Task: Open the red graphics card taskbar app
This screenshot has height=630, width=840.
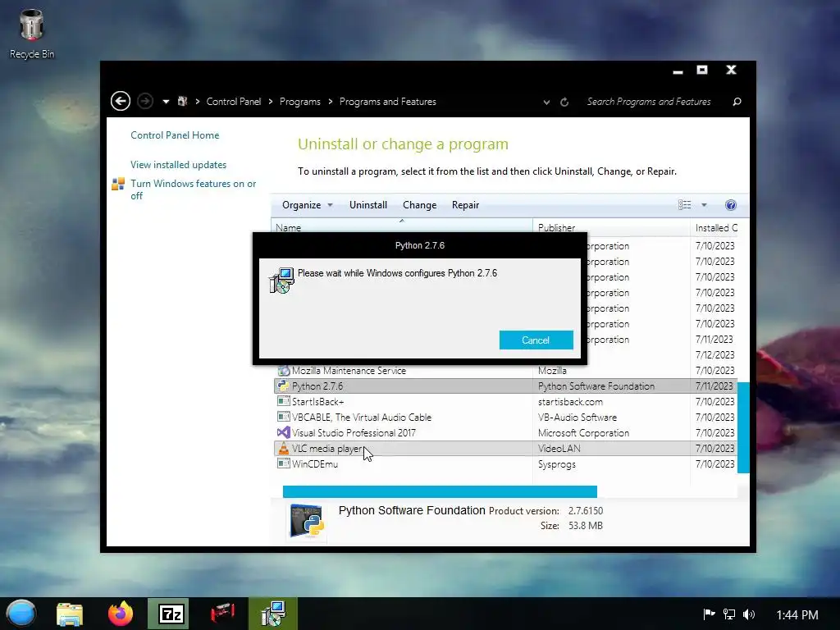Action: 222,612
